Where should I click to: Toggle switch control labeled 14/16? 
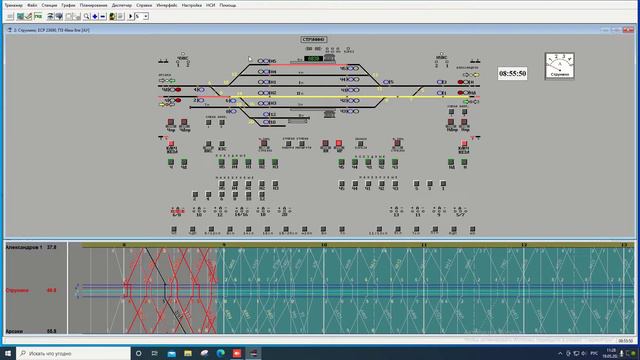click(x=241, y=211)
